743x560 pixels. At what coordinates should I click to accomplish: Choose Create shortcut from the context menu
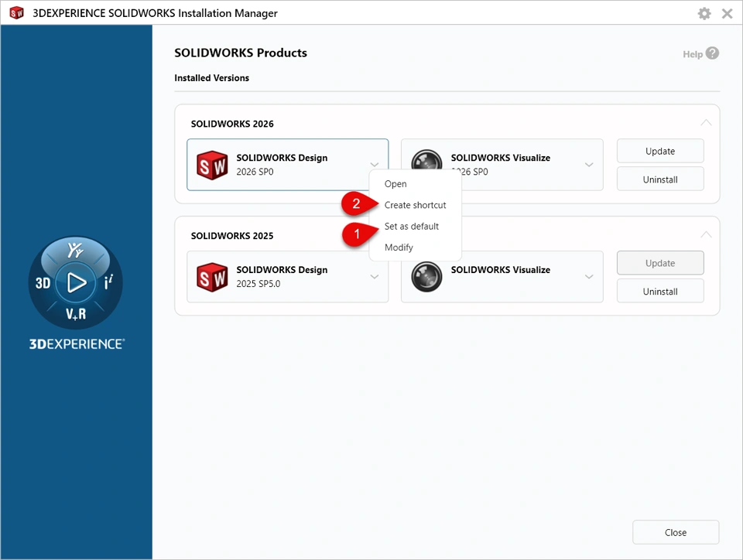pos(415,205)
